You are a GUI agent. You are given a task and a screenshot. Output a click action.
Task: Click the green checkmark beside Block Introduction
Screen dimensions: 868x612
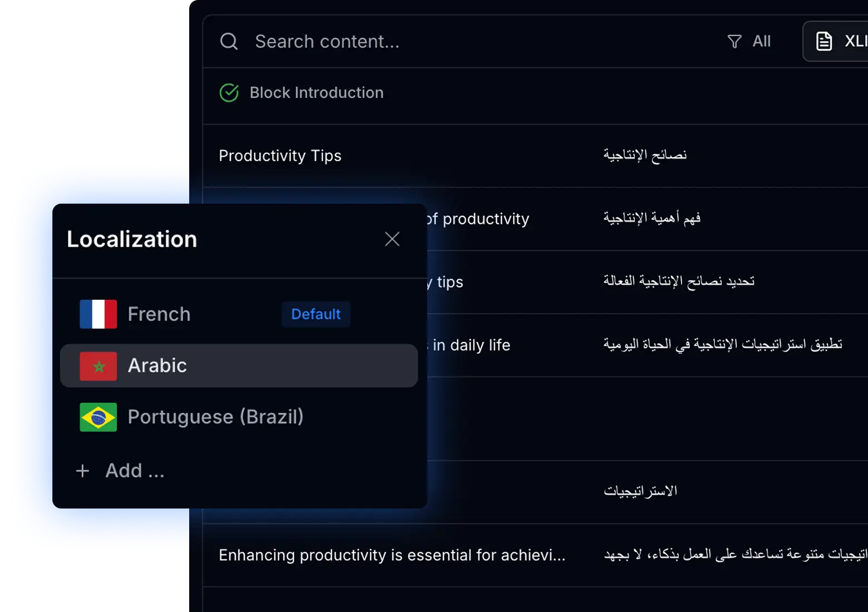(x=229, y=92)
